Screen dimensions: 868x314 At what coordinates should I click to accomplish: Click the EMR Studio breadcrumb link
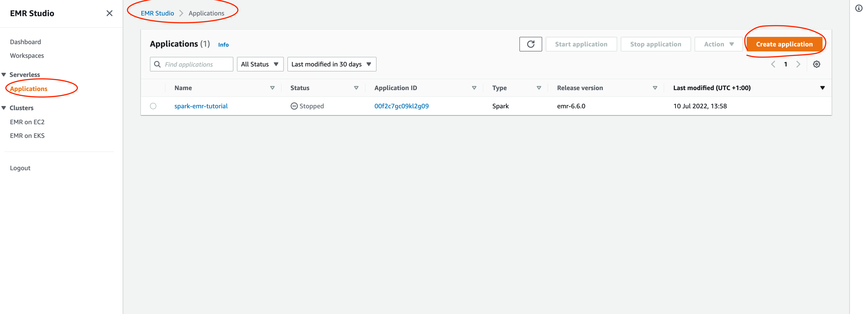click(157, 13)
